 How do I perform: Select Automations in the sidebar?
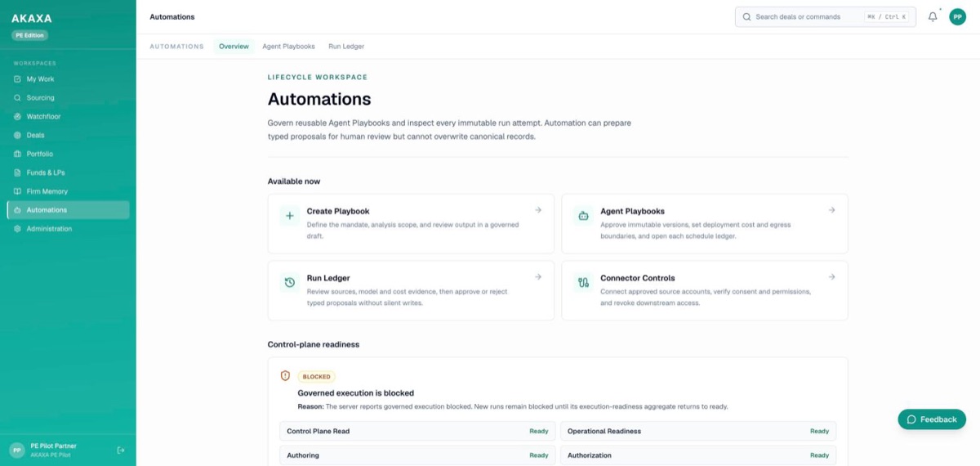(x=68, y=210)
